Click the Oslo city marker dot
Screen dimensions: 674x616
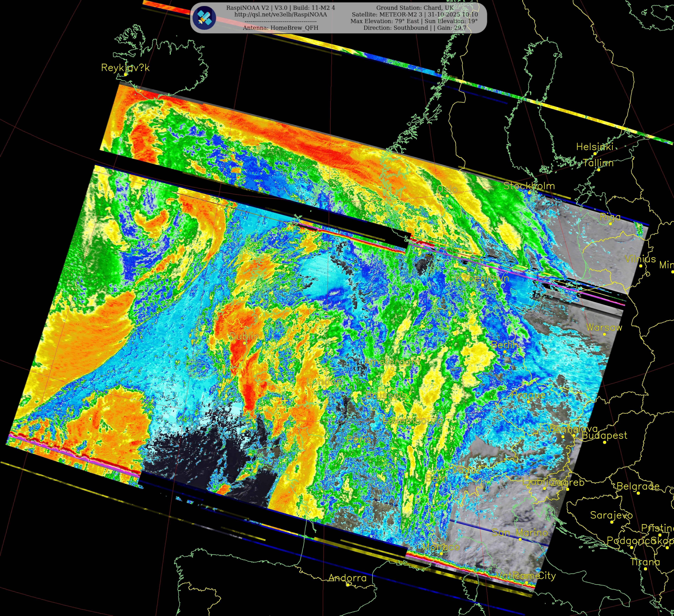tap(447, 196)
